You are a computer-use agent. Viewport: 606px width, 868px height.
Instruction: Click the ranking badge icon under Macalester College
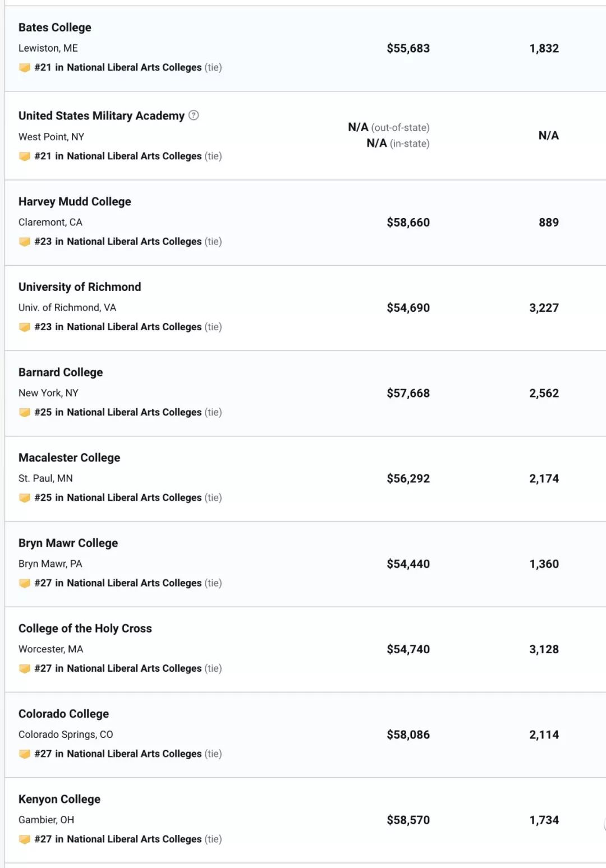[x=24, y=498]
